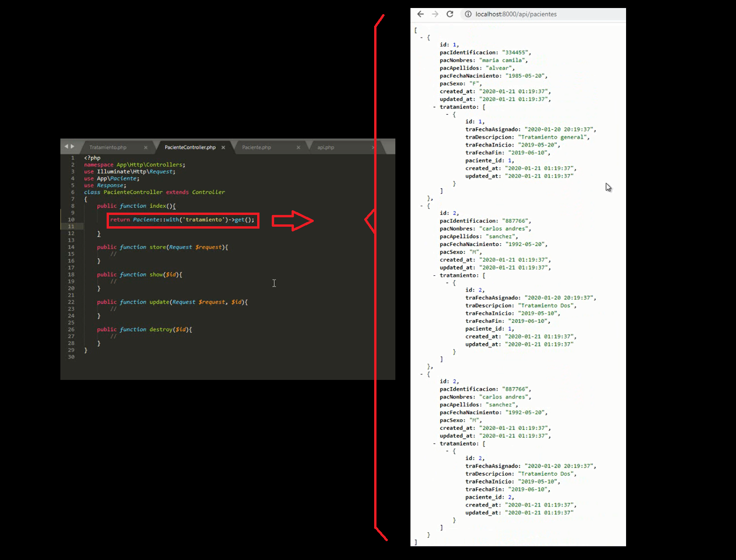Viewport: 736px width, 560px height.
Task: Click line number 10 in the gutter
Action: point(71,220)
